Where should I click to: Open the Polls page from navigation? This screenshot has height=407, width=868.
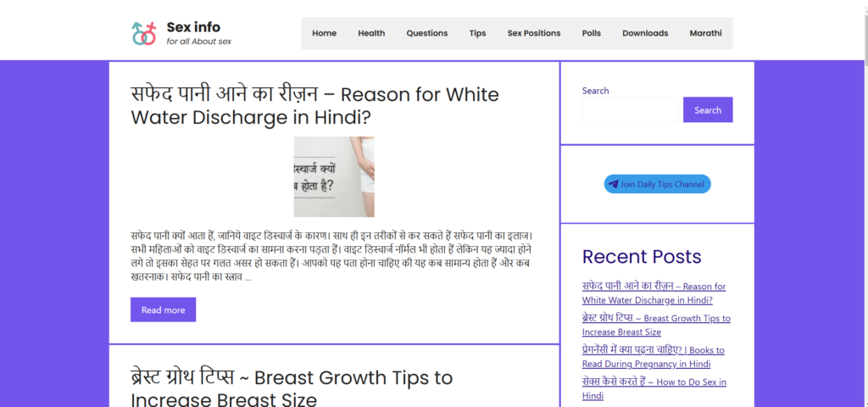coord(591,33)
